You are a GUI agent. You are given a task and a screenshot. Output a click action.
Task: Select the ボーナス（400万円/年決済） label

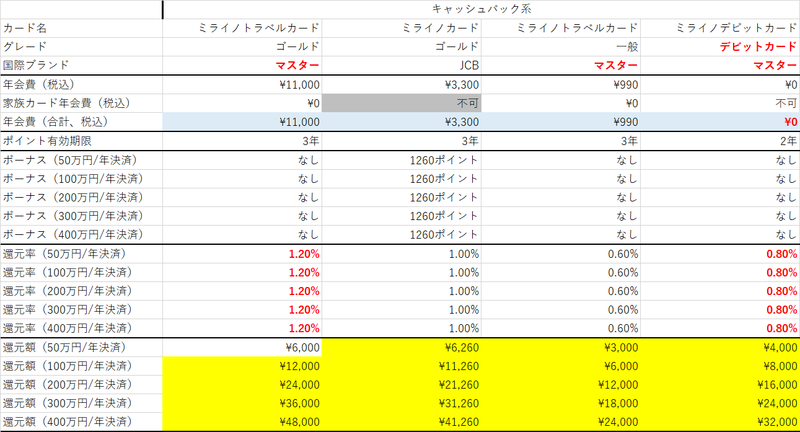(72, 235)
